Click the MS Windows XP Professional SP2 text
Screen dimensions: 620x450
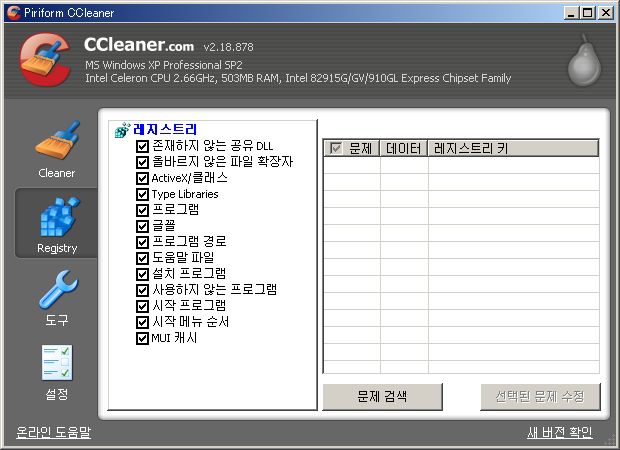[164, 65]
